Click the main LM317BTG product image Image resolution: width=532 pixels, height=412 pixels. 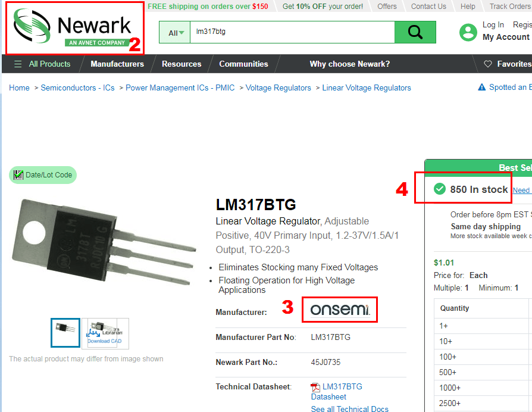tap(104, 243)
